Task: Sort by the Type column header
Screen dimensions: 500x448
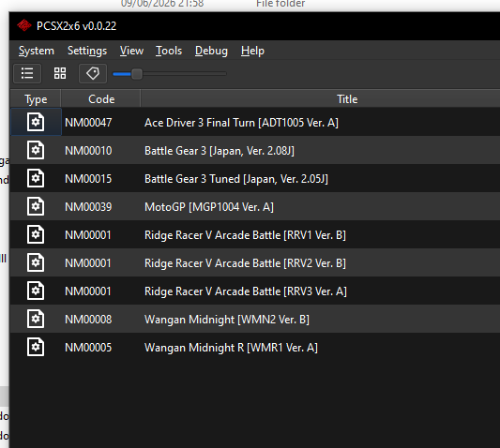Action: 36,99
